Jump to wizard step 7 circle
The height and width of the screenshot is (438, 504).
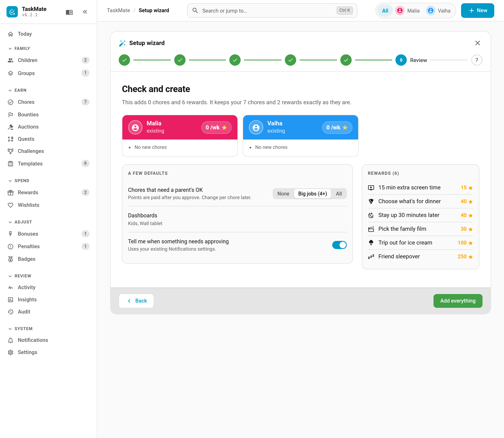pyautogui.click(x=477, y=60)
